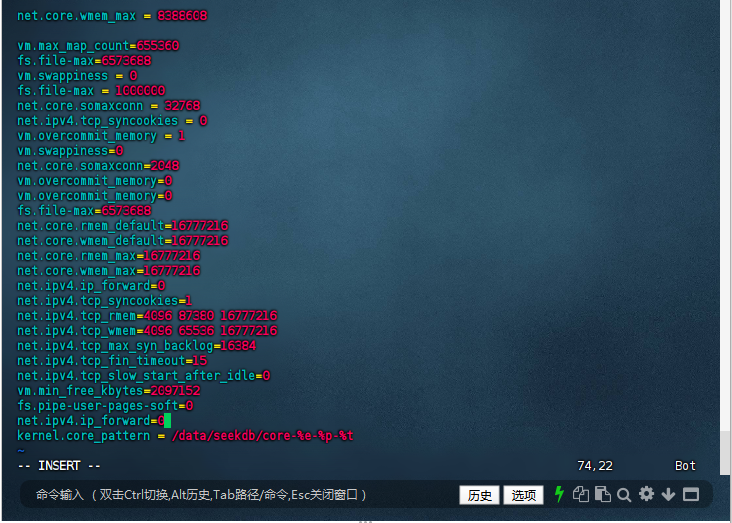Click the net.ipv4.tcp_max_syn_backlog=16384 line
The image size is (732, 523).
click(x=136, y=346)
